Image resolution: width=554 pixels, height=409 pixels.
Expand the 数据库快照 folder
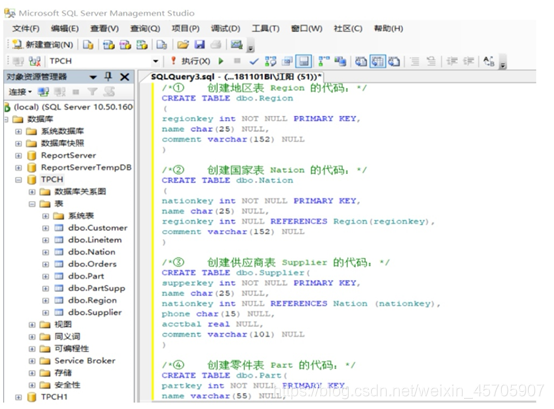18,144
